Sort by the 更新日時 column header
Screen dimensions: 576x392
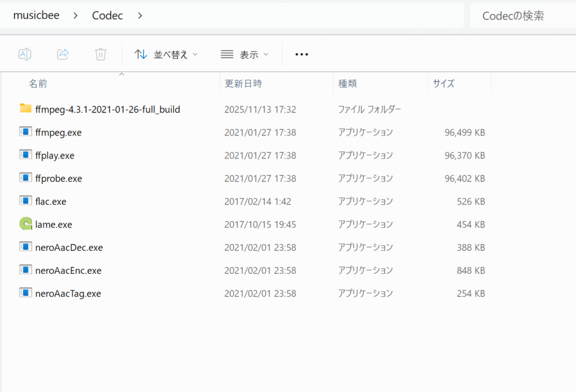(243, 84)
